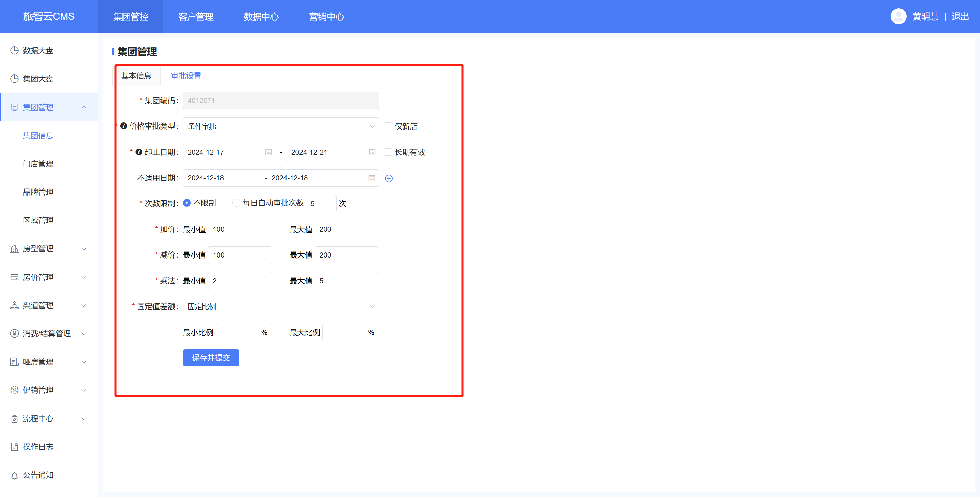
Task: Select the 每日自动审批次数 radio button
Action: pos(236,203)
